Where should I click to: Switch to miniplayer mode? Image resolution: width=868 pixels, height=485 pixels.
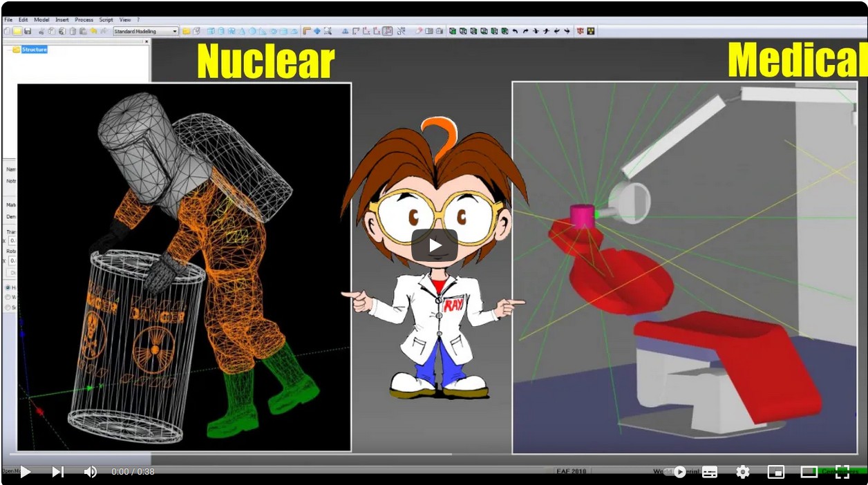tap(776, 472)
